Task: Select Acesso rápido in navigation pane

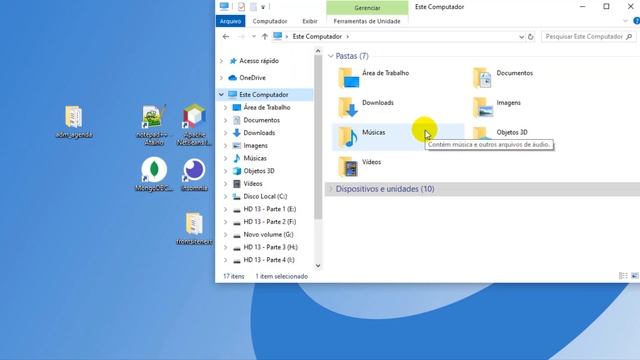Action: 259,61
